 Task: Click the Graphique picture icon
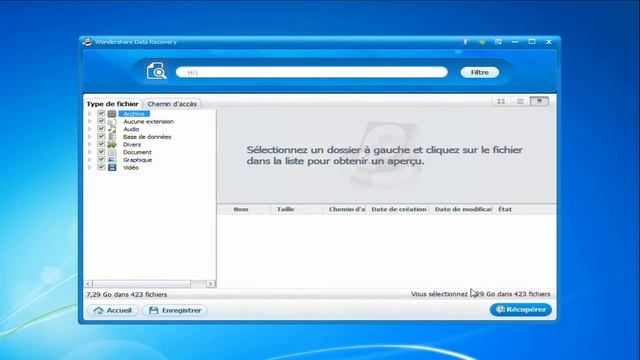tap(112, 160)
